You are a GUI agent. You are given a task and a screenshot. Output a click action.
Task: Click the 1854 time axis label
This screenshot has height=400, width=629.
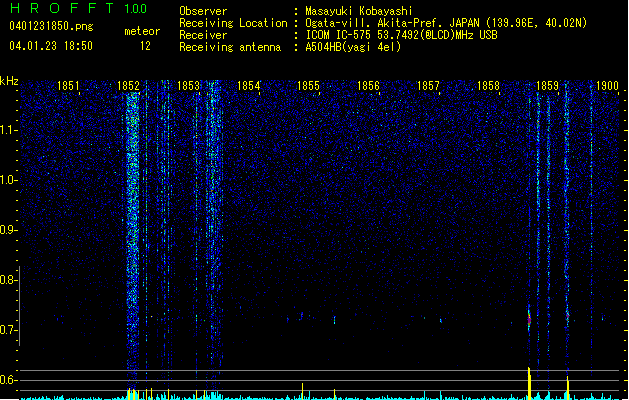[248, 86]
